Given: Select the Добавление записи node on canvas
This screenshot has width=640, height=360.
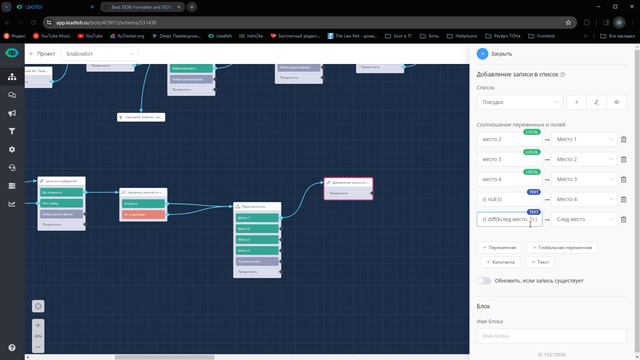Looking at the screenshot, I should [x=349, y=189].
